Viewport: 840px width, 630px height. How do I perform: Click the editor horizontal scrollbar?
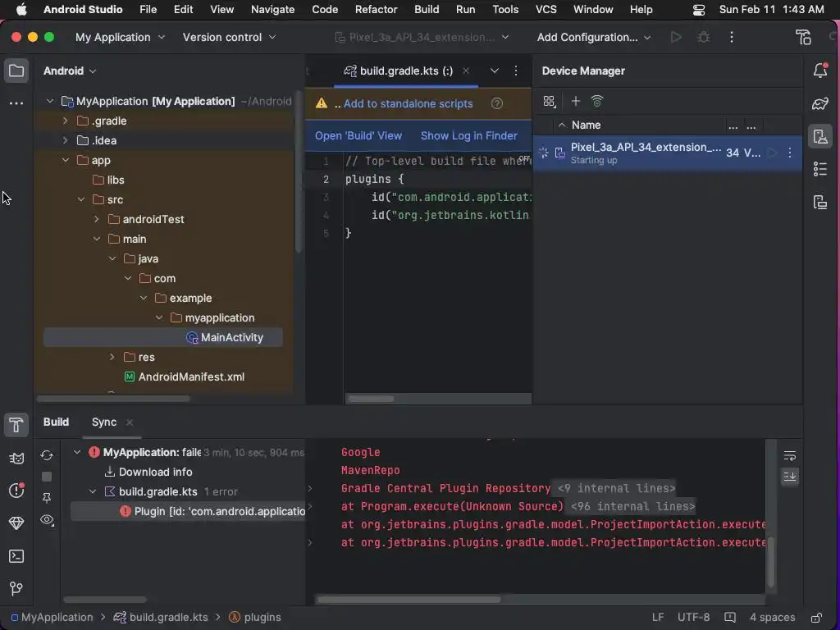click(x=371, y=399)
